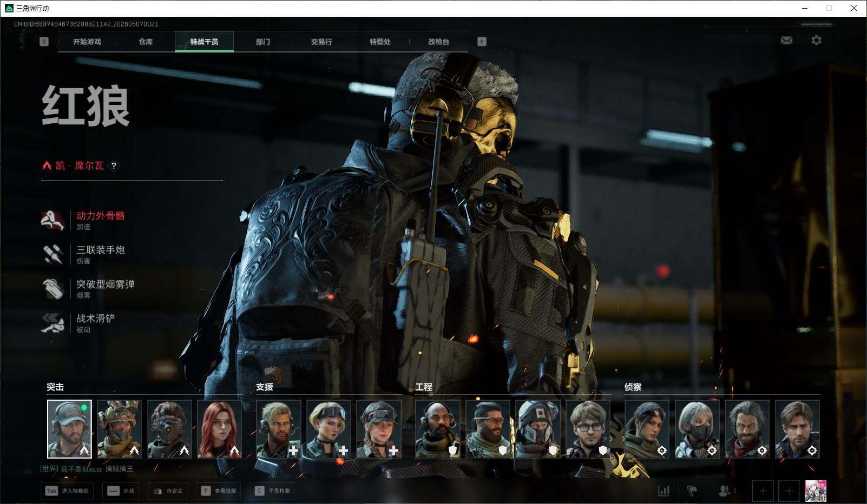Select the goggle-wearing third assault operator
The height and width of the screenshot is (504, 867).
[169, 429]
